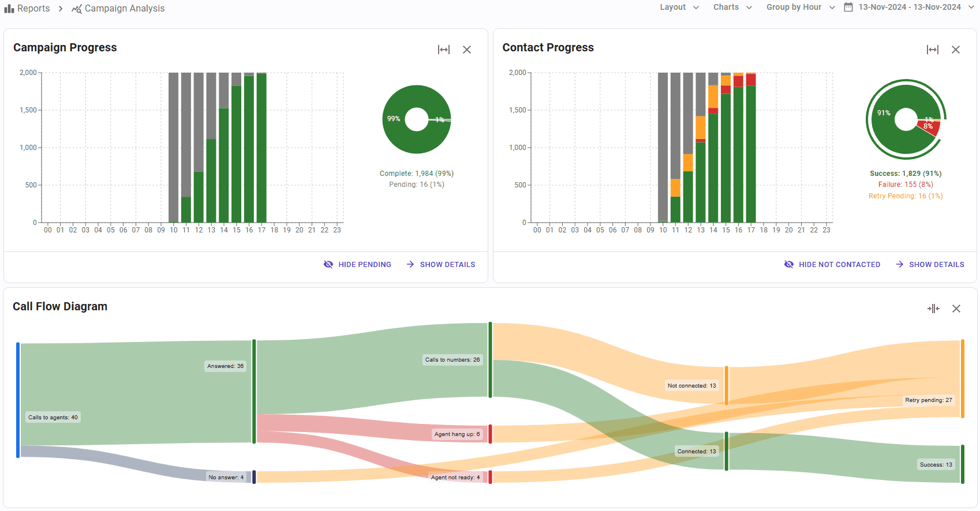Show details for Contact Progress
This screenshot has width=980, height=511.
point(930,264)
